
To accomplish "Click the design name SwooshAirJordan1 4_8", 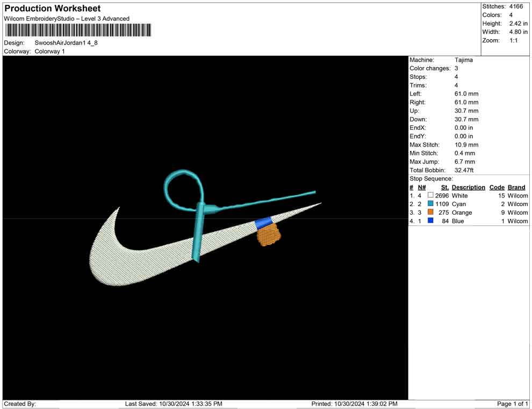I will tap(66, 42).
